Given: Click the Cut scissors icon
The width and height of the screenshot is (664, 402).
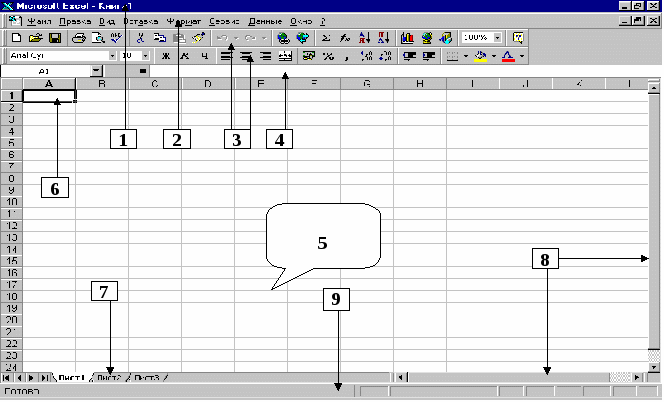Looking at the screenshot, I should 141,38.
